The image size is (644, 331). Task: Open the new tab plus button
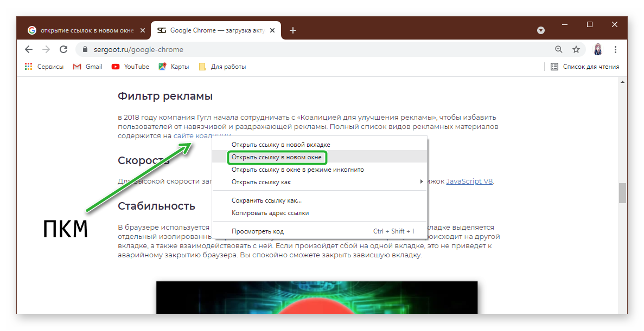coord(293,30)
